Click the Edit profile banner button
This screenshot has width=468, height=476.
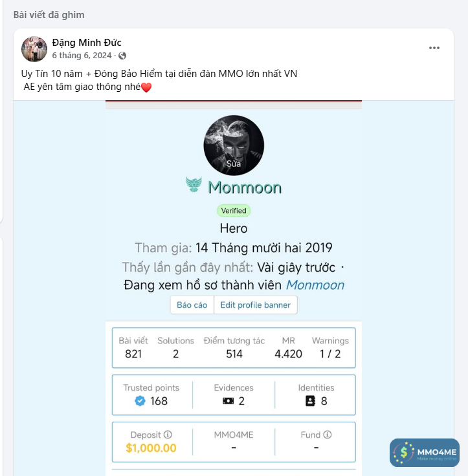256,305
